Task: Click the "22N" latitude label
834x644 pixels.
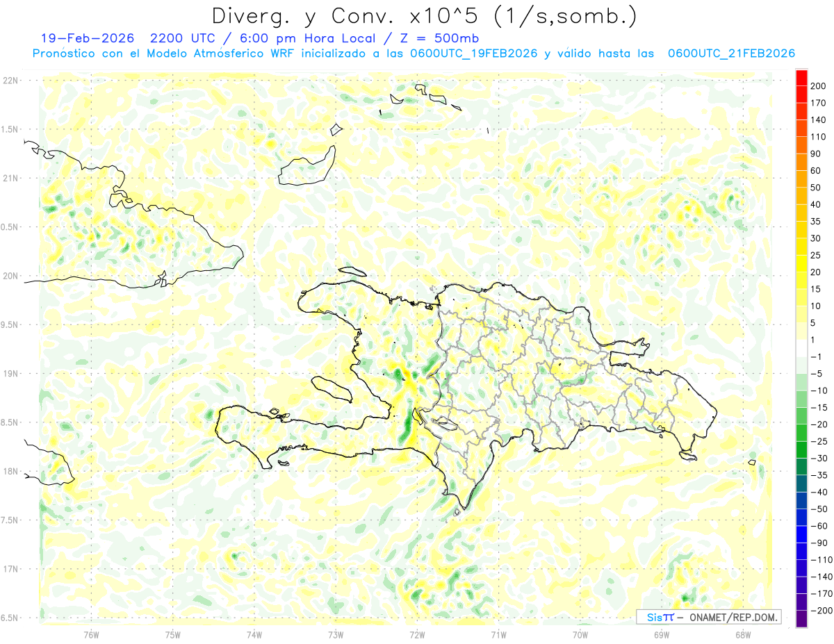Action: [10, 81]
